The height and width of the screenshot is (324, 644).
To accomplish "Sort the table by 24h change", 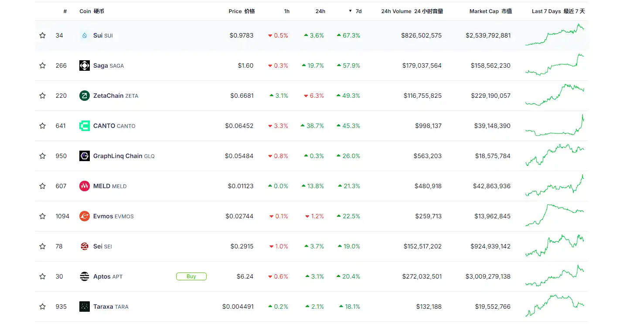I will click(320, 11).
